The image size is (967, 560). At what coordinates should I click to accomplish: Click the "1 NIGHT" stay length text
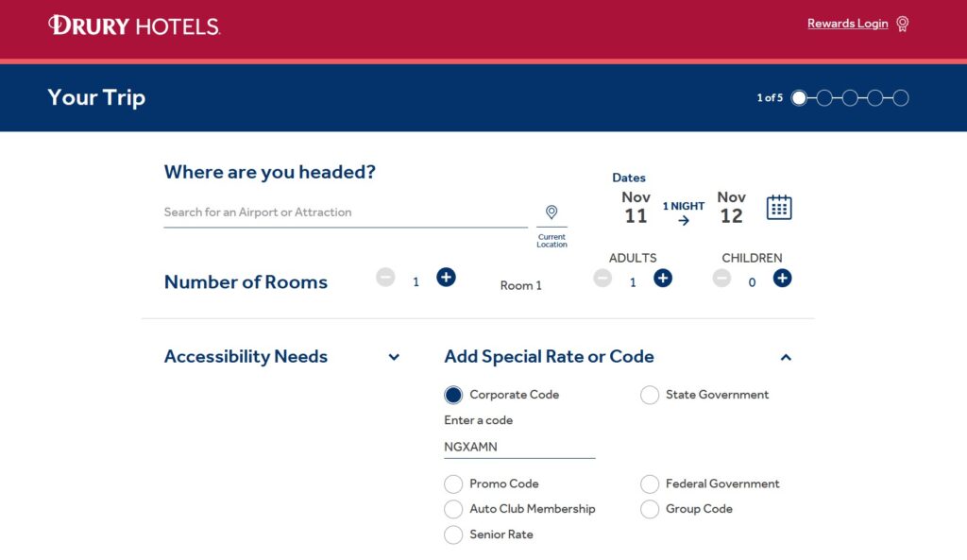(x=684, y=206)
